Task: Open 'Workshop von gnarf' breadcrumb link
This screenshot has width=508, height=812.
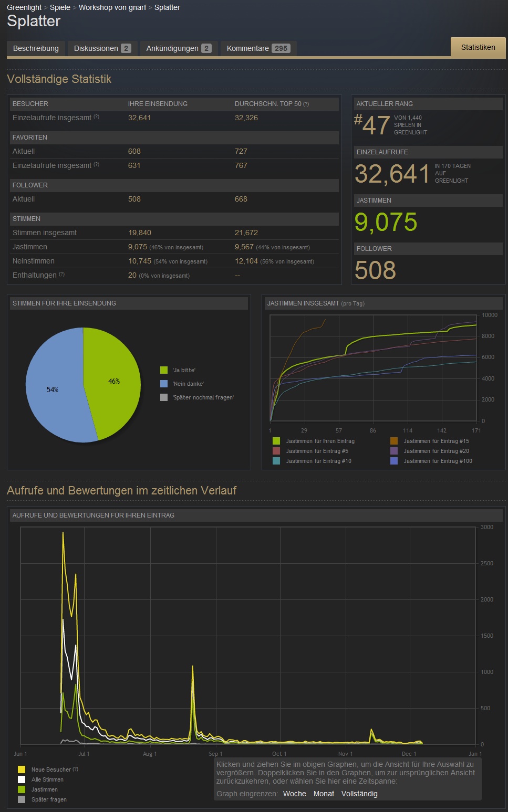Action: pos(112,7)
